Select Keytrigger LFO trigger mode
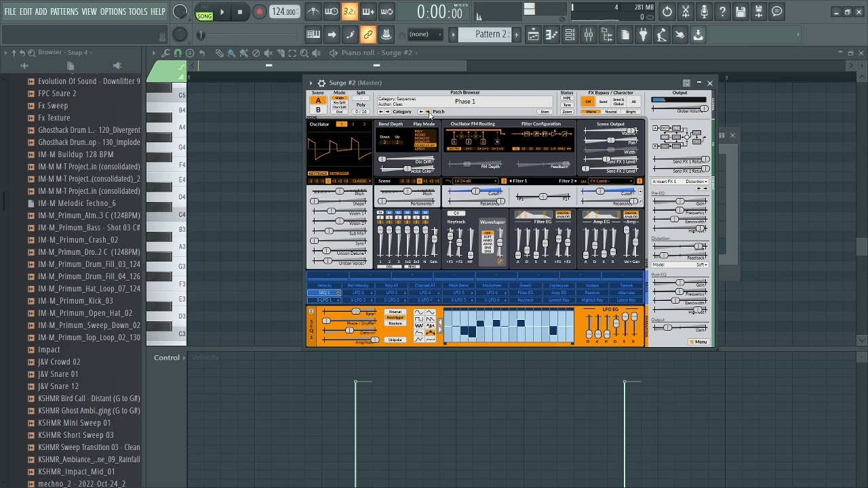 pyautogui.click(x=395, y=317)
